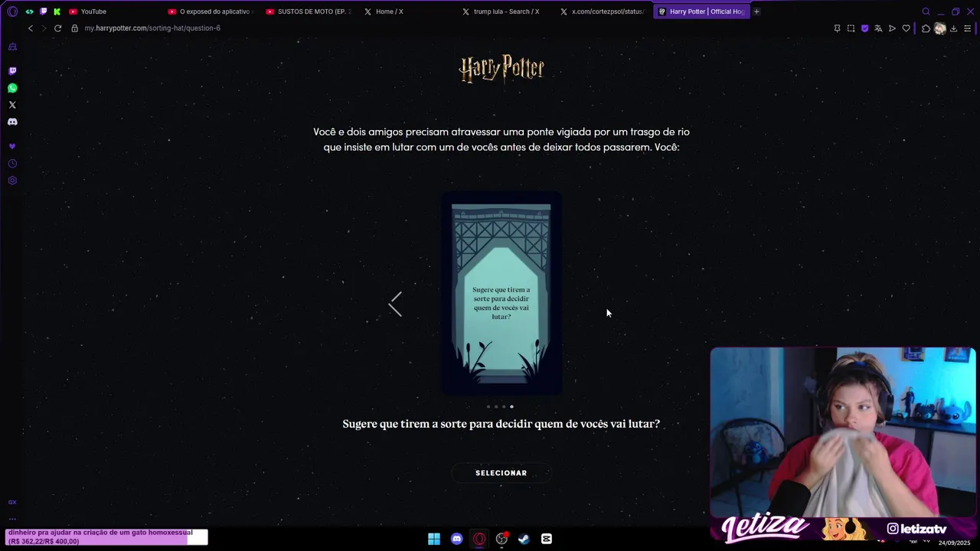Select the first carousel dot
Screen dimensions: 980x551
click(488, 406)
